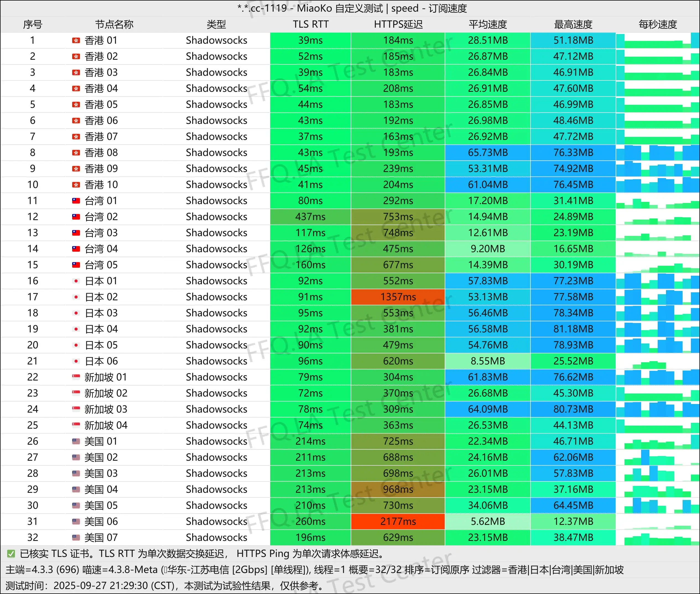700x594 pixels.
Task: Click the per-second speed graph for 香港 08
Action: (658, 153)
